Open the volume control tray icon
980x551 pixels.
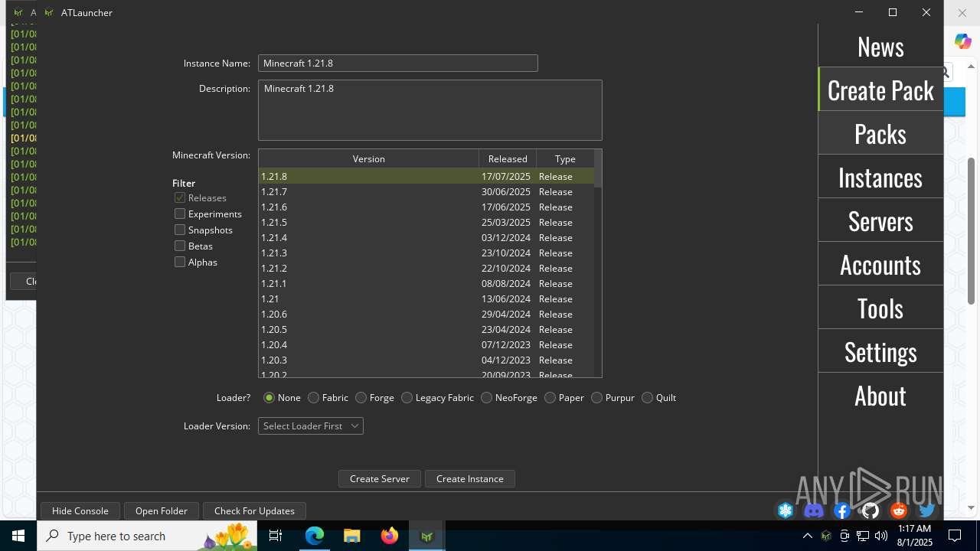pos(881,536)
